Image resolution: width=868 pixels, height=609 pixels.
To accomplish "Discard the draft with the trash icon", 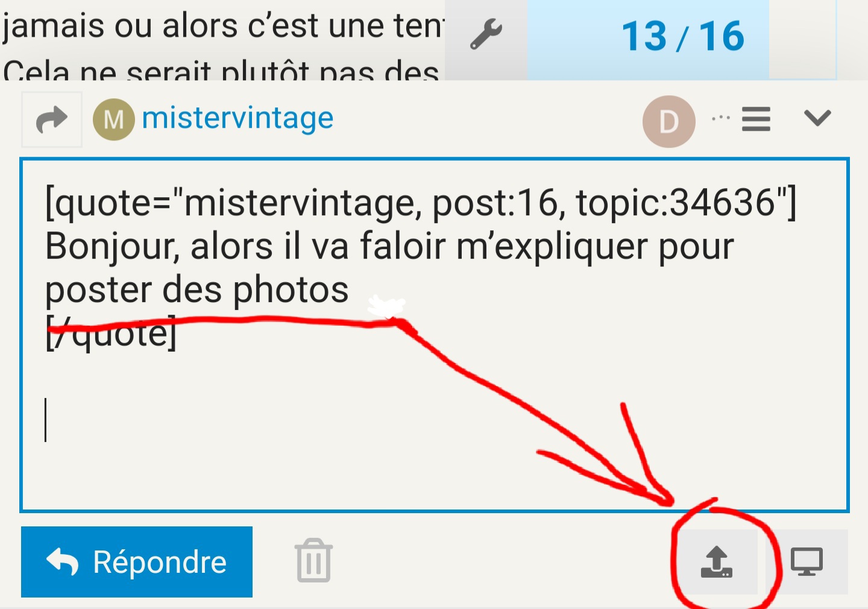I will pos(313,561).
